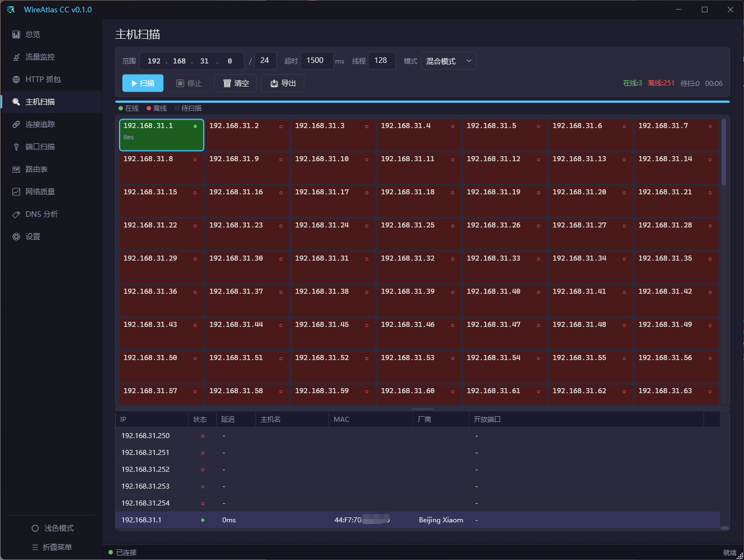This screenshot has height=560, width=744.
Task: Select the 主机扫描 magnifier icon
Action: tap(16, 102)
